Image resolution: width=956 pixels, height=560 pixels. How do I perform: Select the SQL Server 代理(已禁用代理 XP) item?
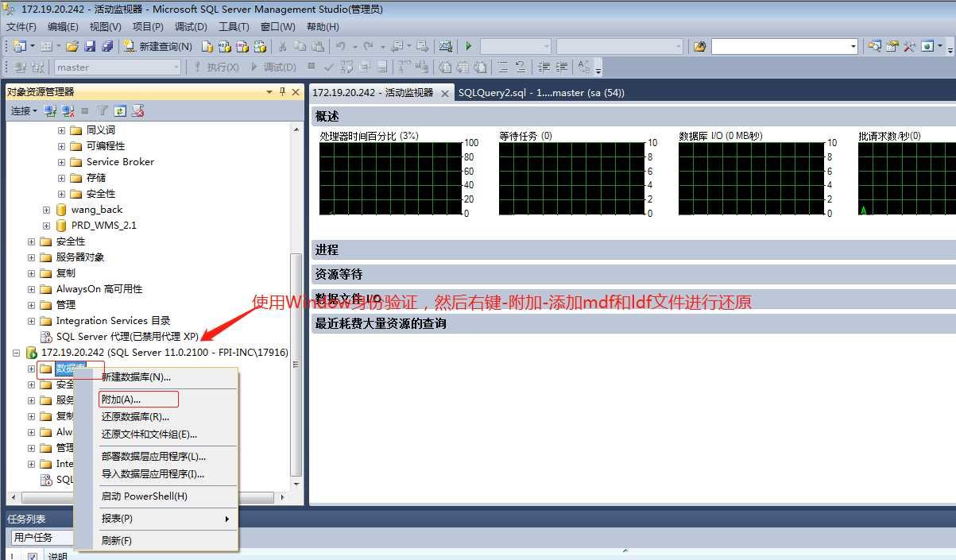127,337
